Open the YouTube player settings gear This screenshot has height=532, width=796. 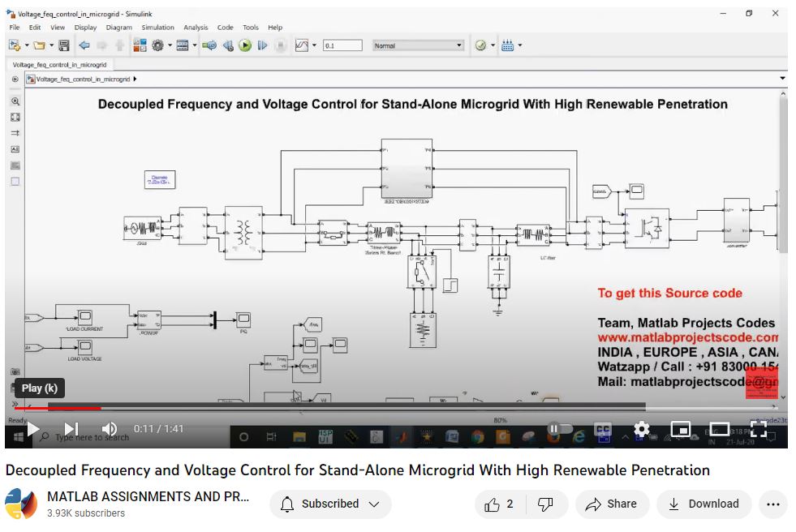click(x=641, y=429)
